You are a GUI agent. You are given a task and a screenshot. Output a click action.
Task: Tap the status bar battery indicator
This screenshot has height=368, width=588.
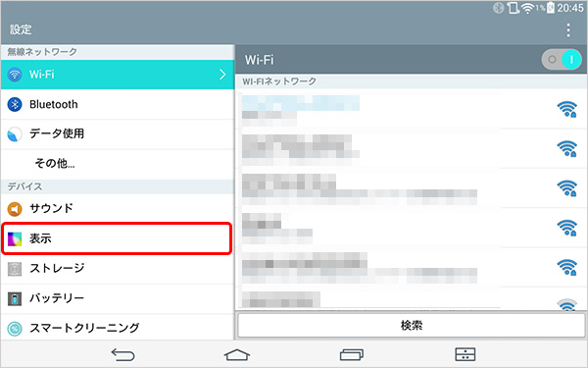pos(550,8)
